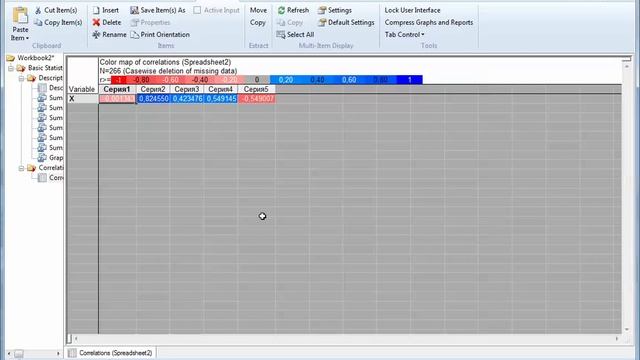The height and width of the screenshot is (360, 640).
Task: Click the Print Orientation icon
Action: [134, 35]
